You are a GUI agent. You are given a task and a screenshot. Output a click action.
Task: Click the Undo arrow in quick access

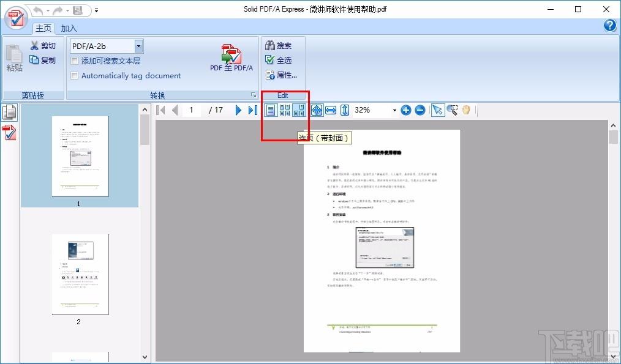[38, 10]
